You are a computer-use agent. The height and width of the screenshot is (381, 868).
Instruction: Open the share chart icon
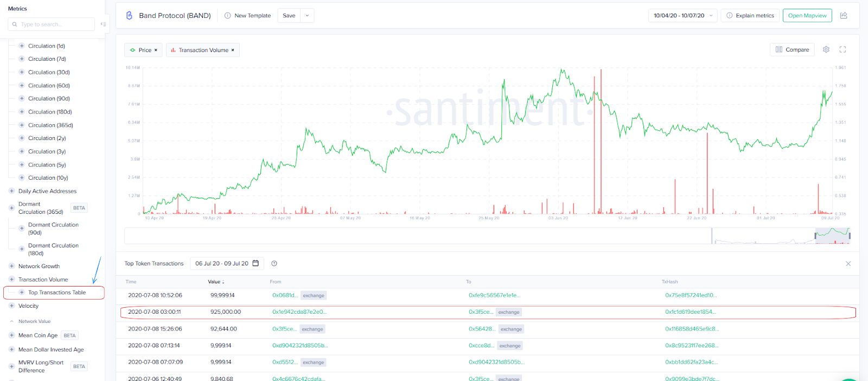(x=844, y=15)
